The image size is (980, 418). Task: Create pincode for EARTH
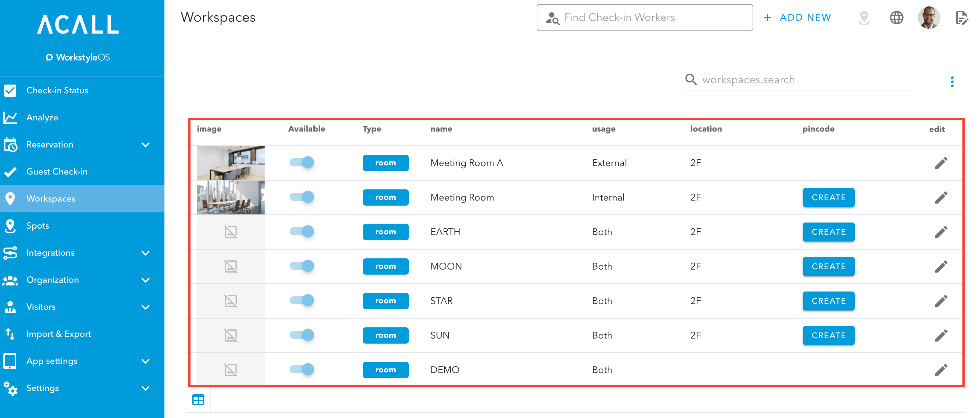coord(828,232)
